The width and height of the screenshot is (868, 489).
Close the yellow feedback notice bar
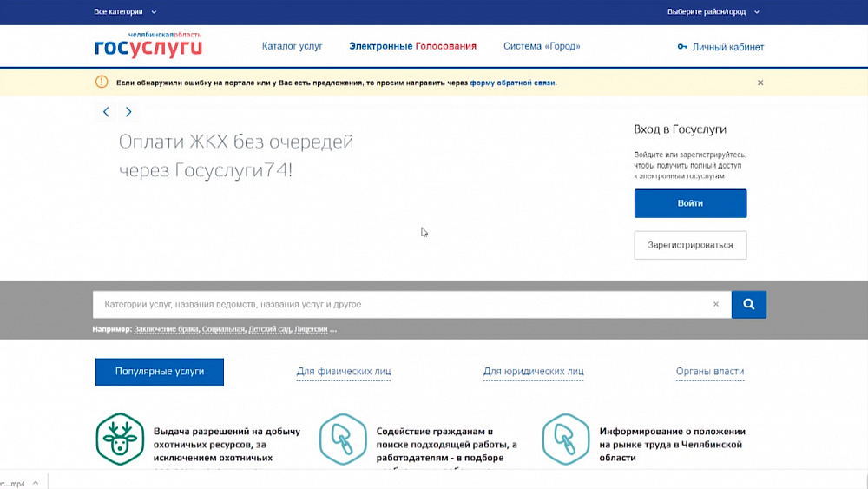pos(760,83)
